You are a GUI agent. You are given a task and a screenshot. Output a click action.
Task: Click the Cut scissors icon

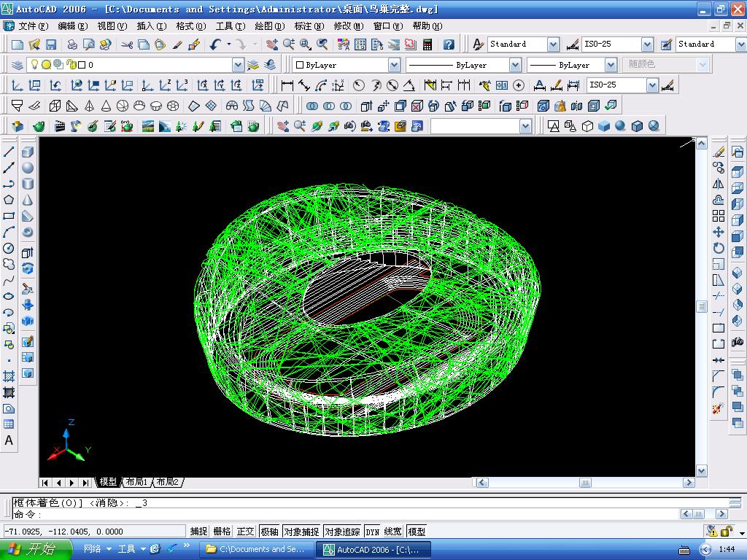[127, 44]
